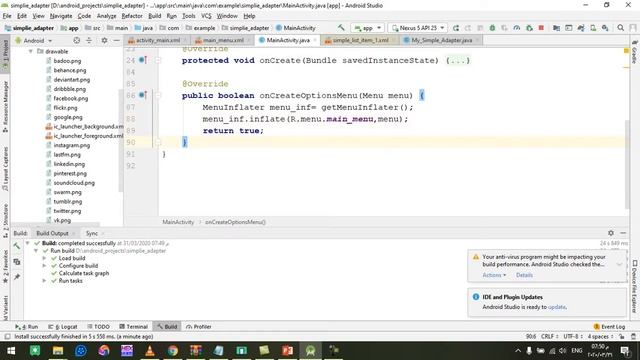640x360 pixels.
Task: Expand the Configure build node
Action: click(x=44, y=266)
